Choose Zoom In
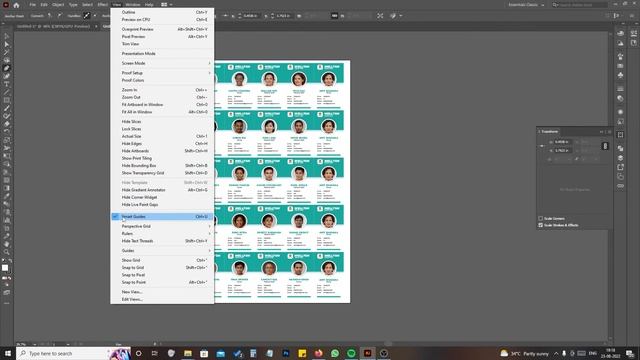The height and width of the screenshot is (360, 640). [x=162, y=90]
